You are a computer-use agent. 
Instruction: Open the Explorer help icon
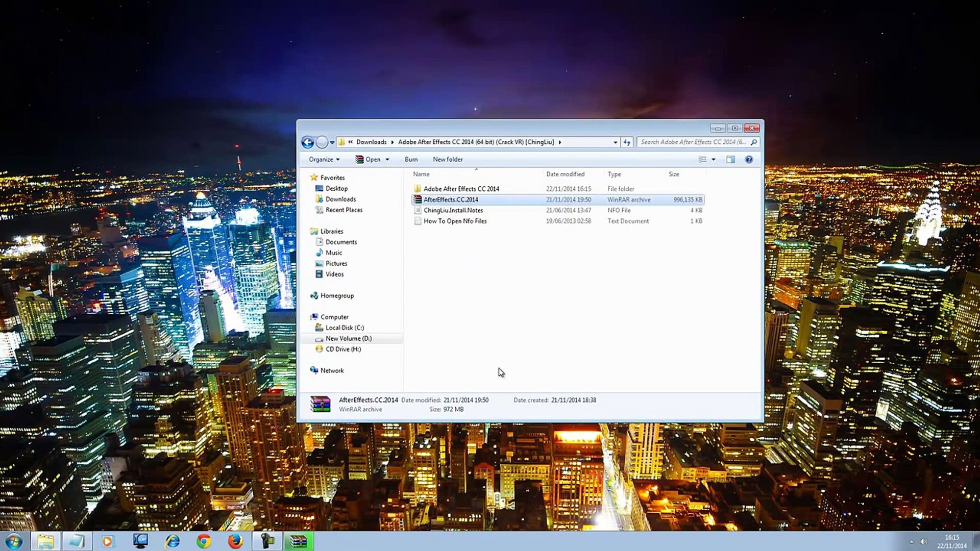click(749, 160)
